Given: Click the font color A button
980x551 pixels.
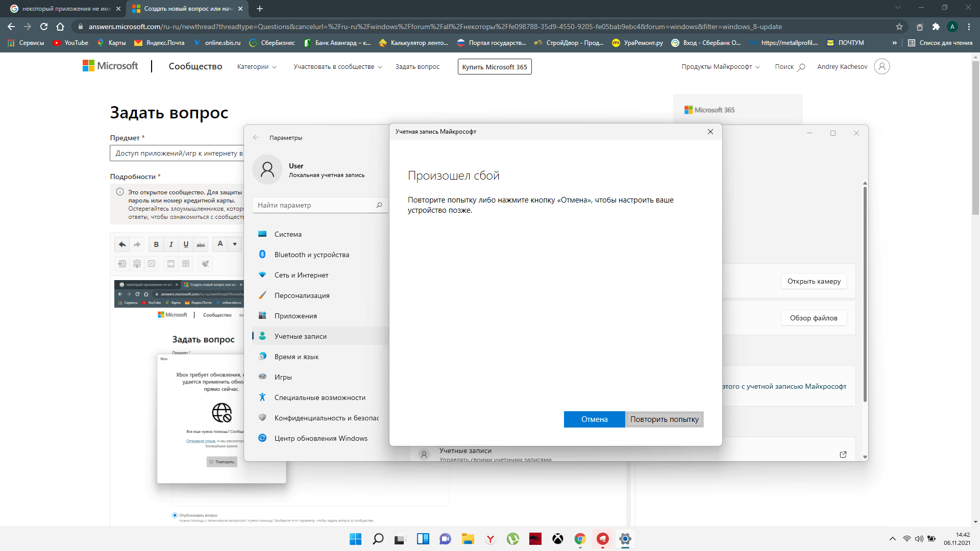Looking at the screenshot, I should [220, 244].
